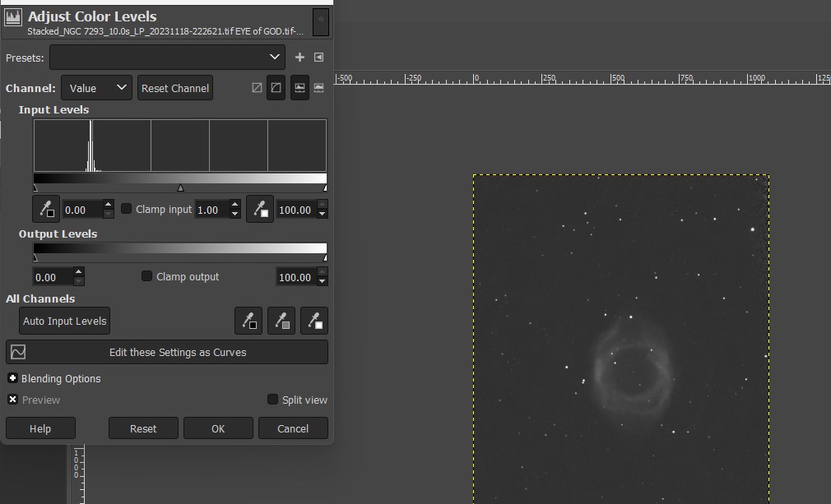Pick white point for input levels eyedropper
Viewport: 831px width, 504px height.
pos(260,210)
